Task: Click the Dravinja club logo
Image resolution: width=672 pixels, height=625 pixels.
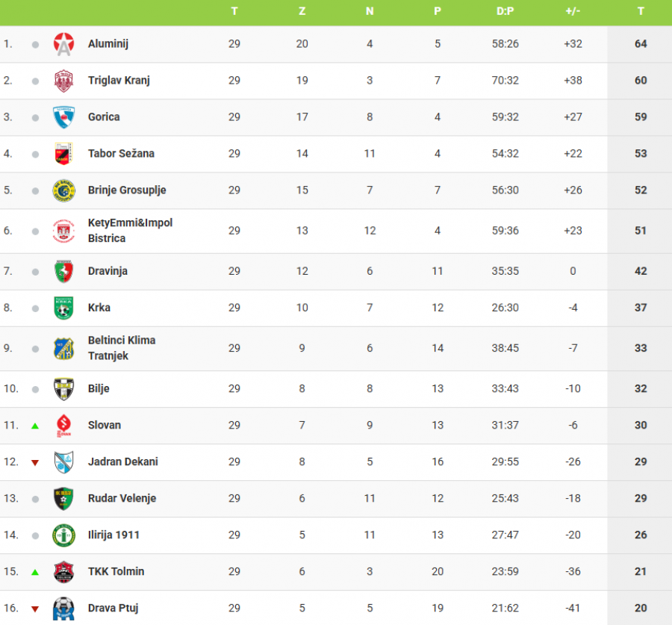Action: tap(64, 271)
